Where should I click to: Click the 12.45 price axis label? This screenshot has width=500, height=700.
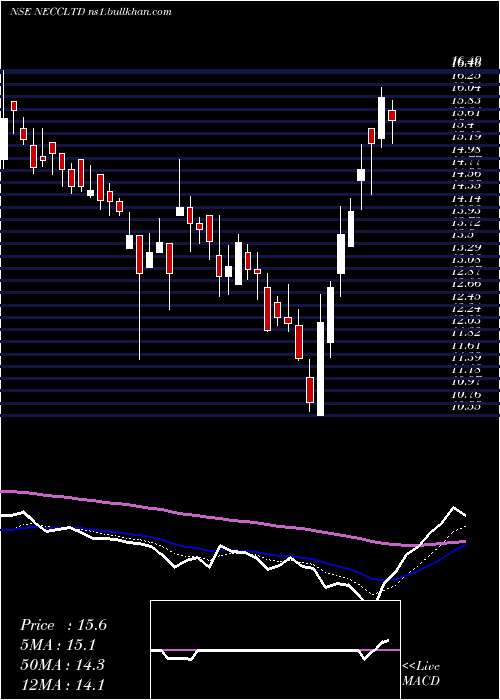(466, 296)
